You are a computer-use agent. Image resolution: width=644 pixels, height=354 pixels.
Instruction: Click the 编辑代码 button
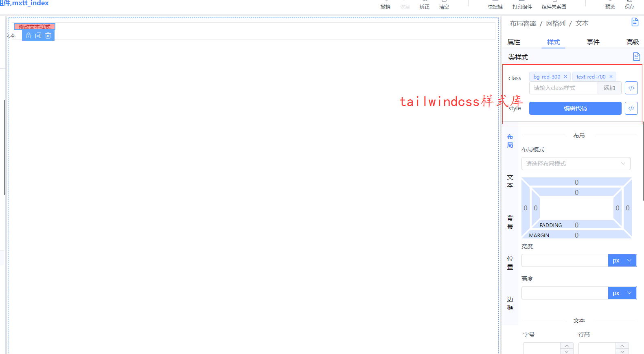[x=575, y=108]
